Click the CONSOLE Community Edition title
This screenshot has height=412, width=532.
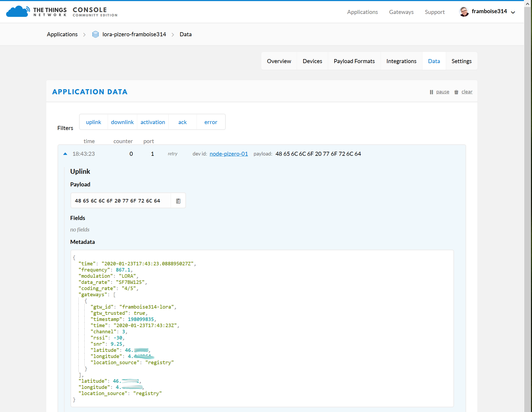95,12
